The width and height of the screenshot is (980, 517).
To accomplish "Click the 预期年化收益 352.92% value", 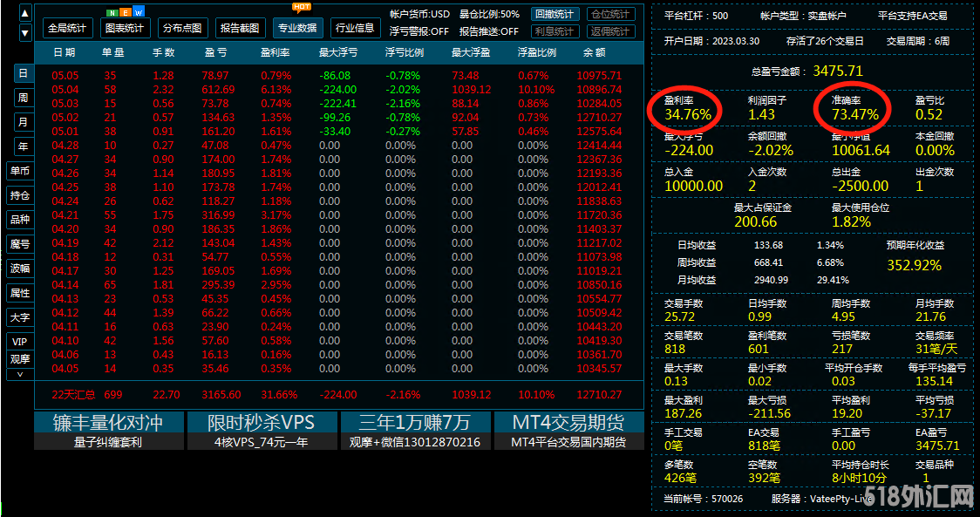I will [x=914, y=265].
